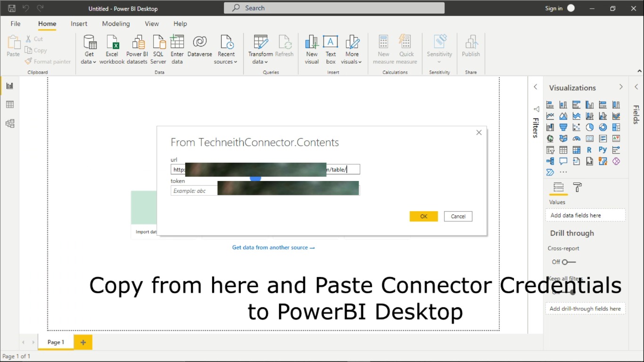Click the Sign in button

click(560, 8)
